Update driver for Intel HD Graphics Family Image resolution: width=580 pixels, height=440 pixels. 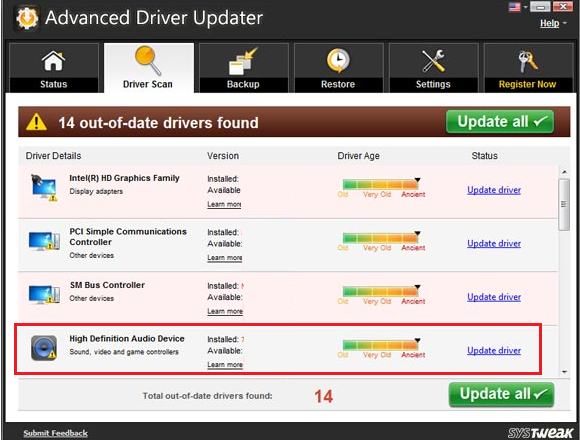click(494, 190)
